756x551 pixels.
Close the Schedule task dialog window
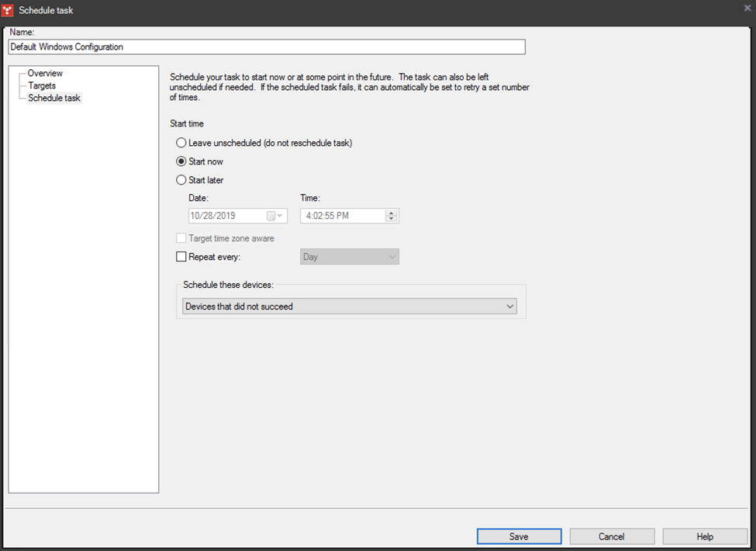pos(747,9)
